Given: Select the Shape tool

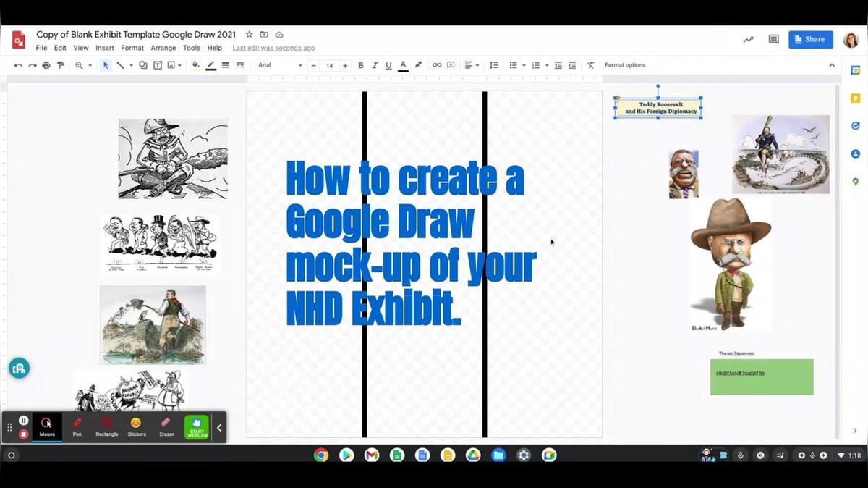Looking at the screenshot, I should [x=143, y=65].
